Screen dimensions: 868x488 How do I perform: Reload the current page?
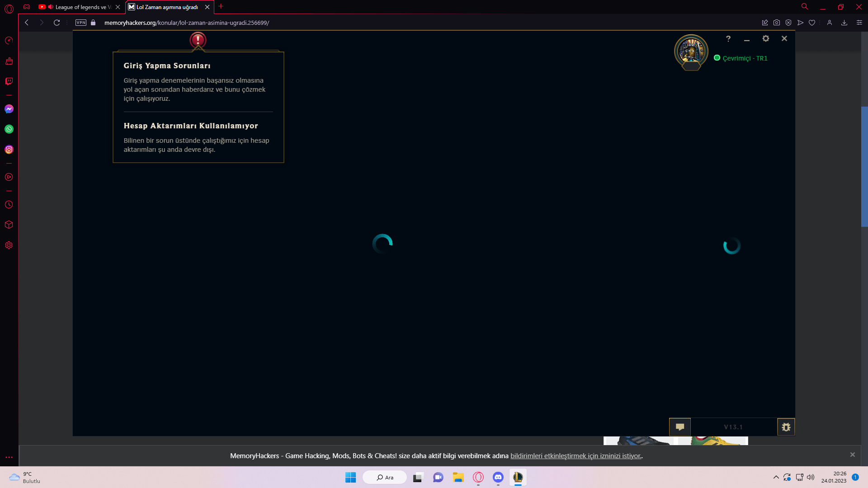click(x=57, y=23)
